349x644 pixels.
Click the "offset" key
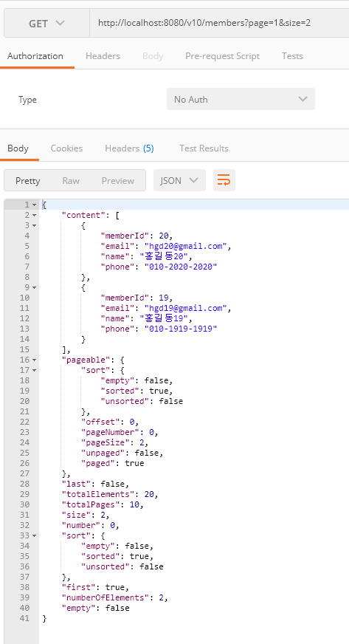tap(103, 422)
